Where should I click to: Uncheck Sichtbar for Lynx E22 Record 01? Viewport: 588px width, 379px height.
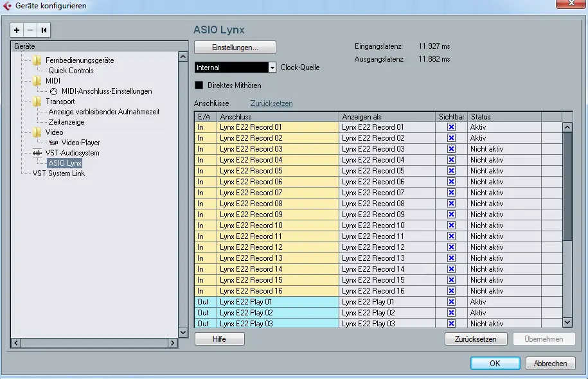tap(451, 127)
